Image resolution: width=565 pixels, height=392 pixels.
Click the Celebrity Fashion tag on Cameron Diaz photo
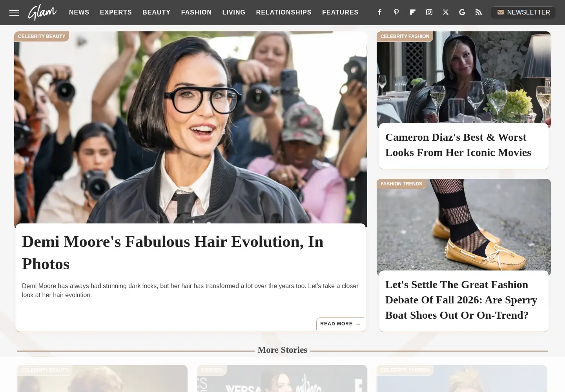(x=405, y=36)
